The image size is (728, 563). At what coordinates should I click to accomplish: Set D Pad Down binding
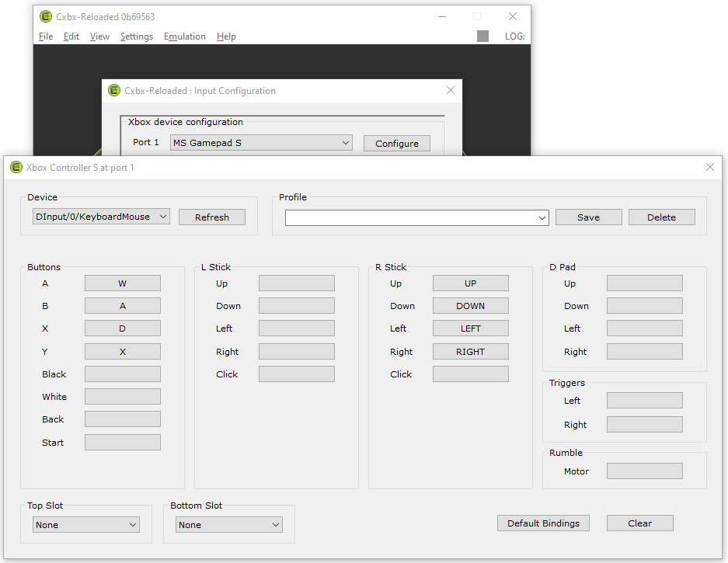tap(645, 306)
